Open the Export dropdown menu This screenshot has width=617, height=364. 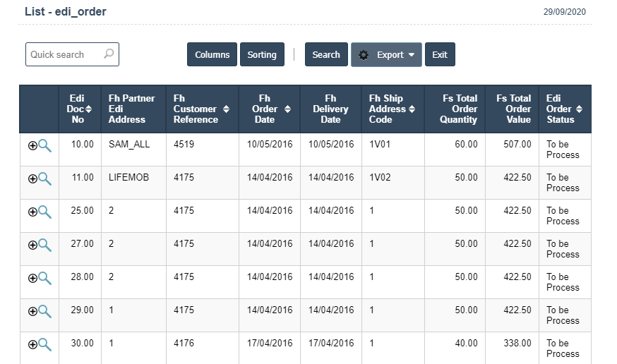click(386, 55)
